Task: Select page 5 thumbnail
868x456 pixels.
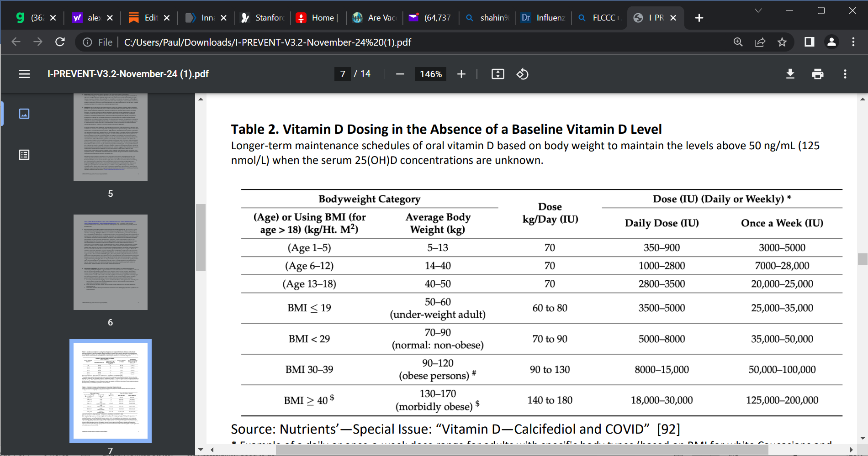Action: pos(111,137)
